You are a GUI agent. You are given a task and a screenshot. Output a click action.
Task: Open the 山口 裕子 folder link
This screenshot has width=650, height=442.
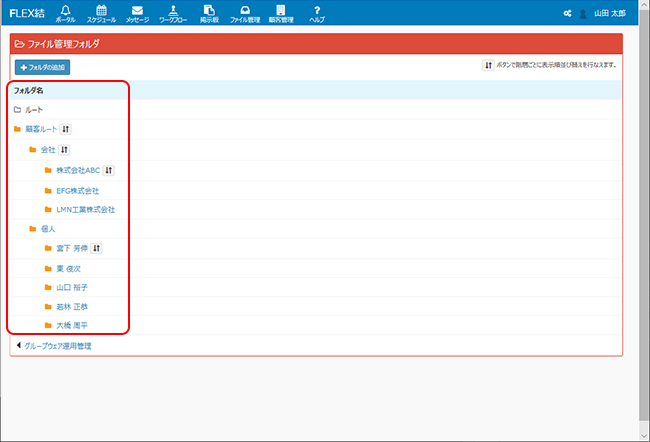coord(72,287)
